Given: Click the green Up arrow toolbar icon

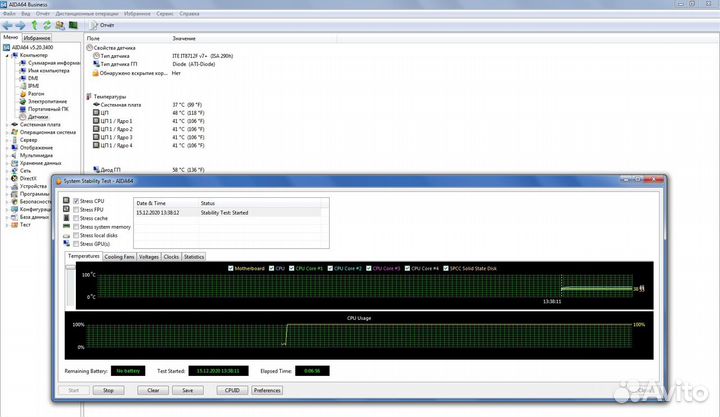Looking at the screenshot, I should 33,26.
